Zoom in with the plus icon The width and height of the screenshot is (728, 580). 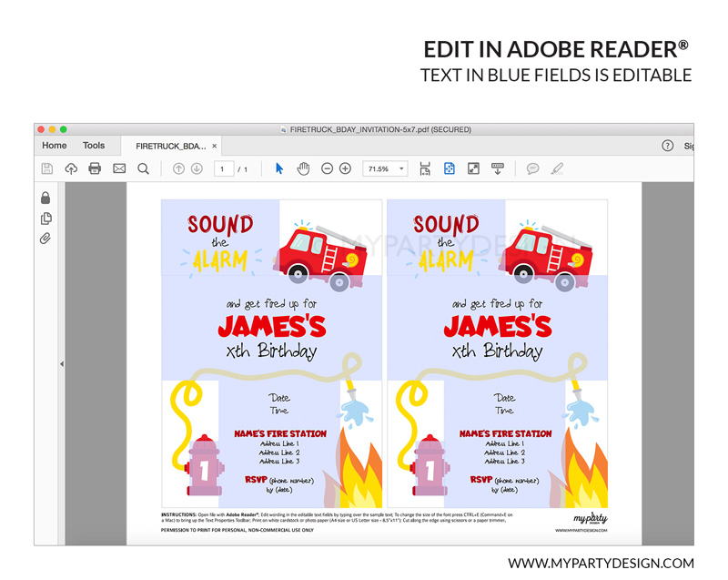coord(345,168)
